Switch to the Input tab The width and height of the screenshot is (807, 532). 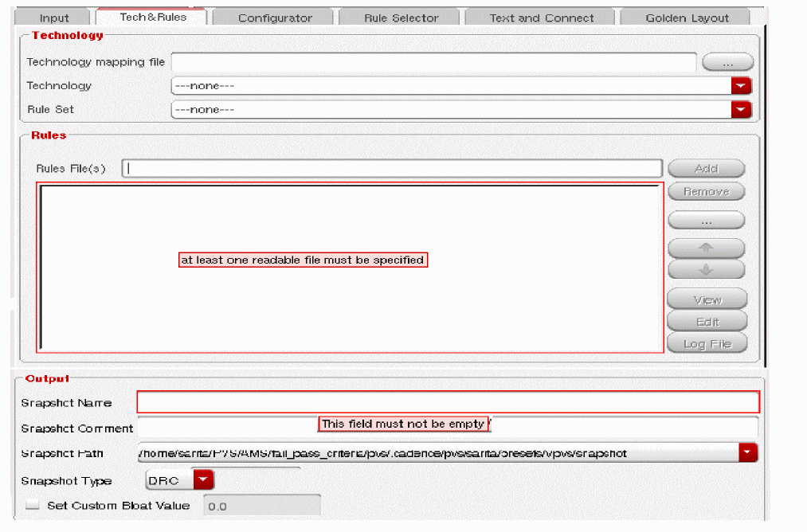pyautogui.click(x=54, y=18)
